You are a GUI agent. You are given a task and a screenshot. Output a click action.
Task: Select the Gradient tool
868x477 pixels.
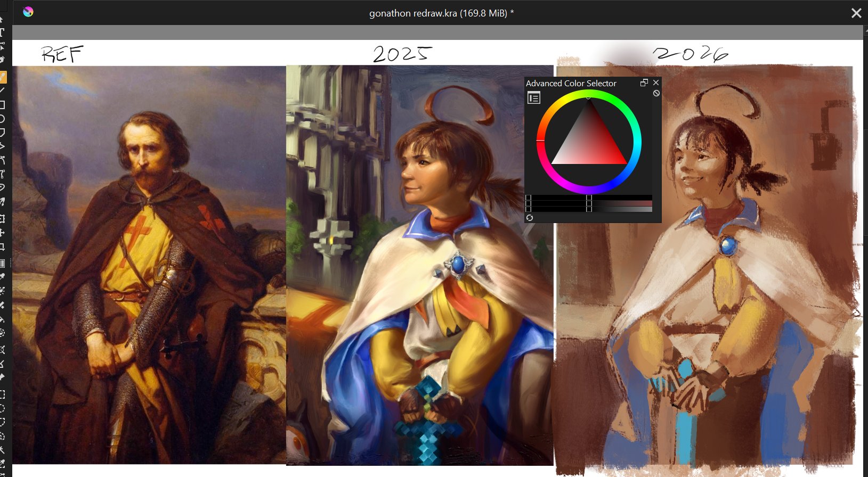tap(2, 264)
